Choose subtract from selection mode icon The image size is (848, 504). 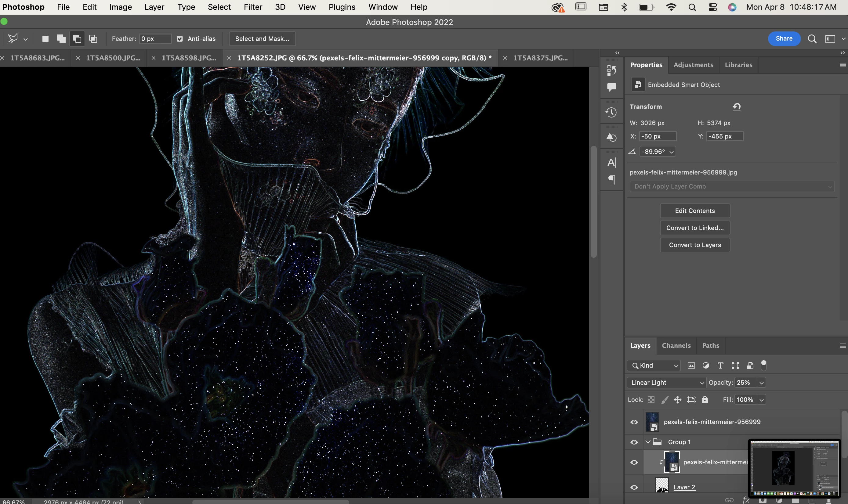tap(77, 39)
